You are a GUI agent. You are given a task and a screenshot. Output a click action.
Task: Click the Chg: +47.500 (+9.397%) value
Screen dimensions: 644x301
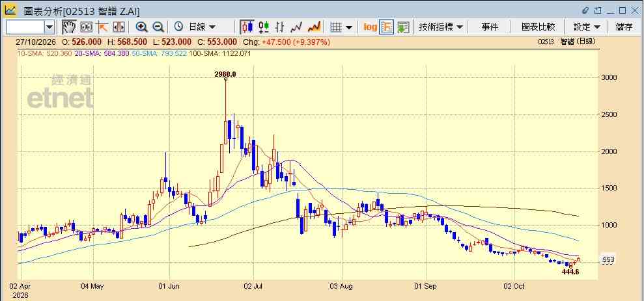coord(287,42)
